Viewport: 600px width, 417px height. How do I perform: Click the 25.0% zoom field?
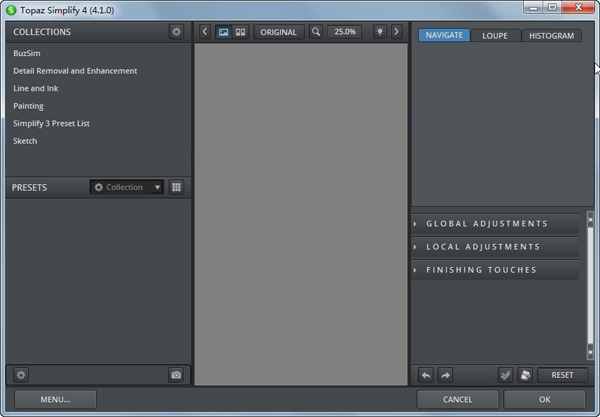[x=345, y=32]
